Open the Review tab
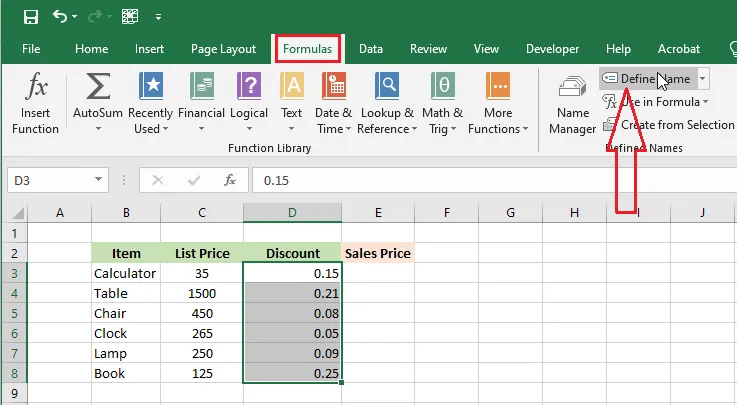Screen dimensions: 737x405 point(428,49)
